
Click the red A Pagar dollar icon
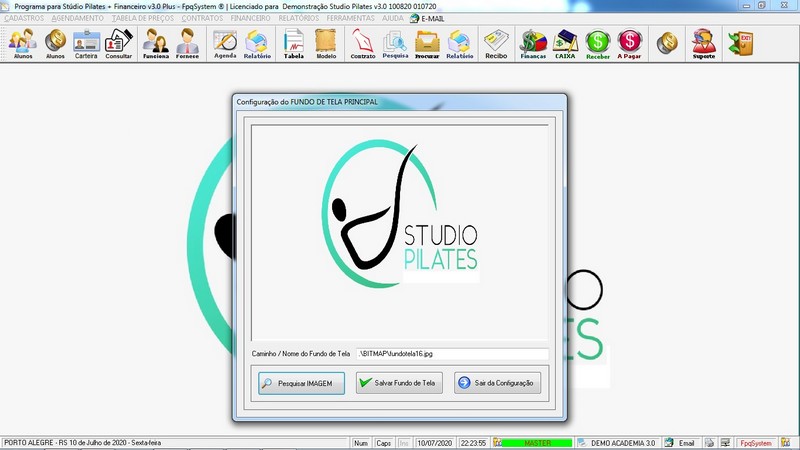point(629,44)
